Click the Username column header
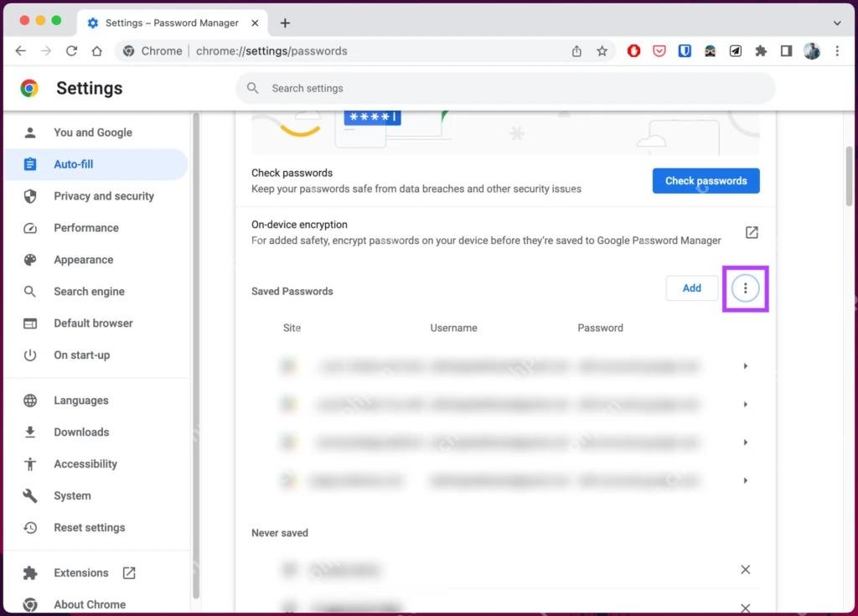The height and width of the screenshot is (616, 858). coord(453,328)
